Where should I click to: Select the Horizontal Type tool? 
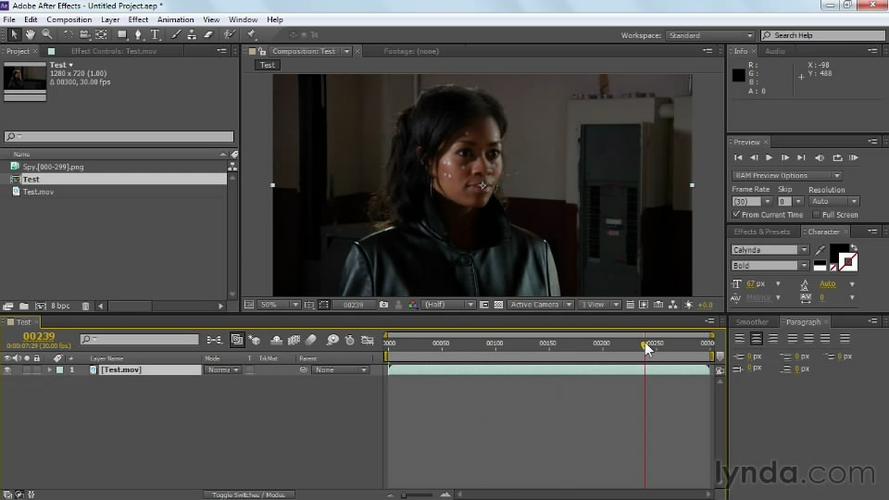[155, 35]
